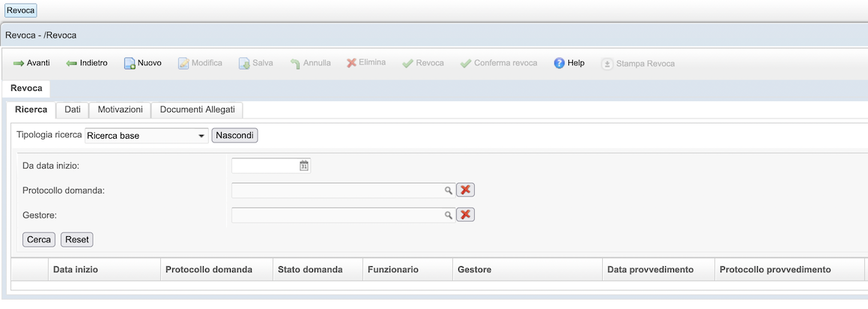Screen dimensions: 868x309
Task: Select the Documenti Allegati tab
Action: click(x=197, y=109)
